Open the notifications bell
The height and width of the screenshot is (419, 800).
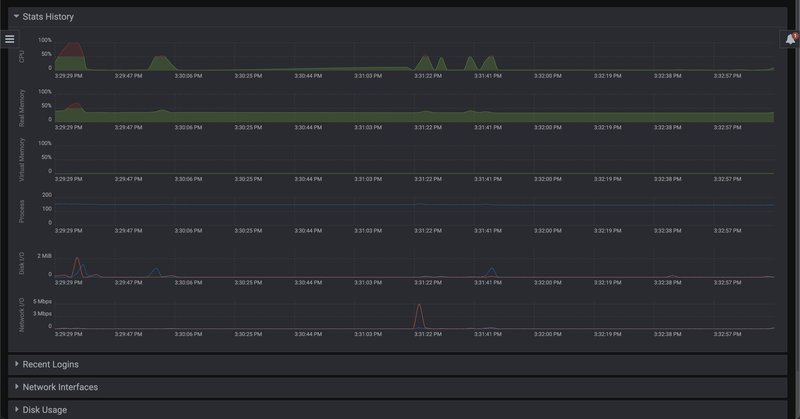click(x=789, y=39)
